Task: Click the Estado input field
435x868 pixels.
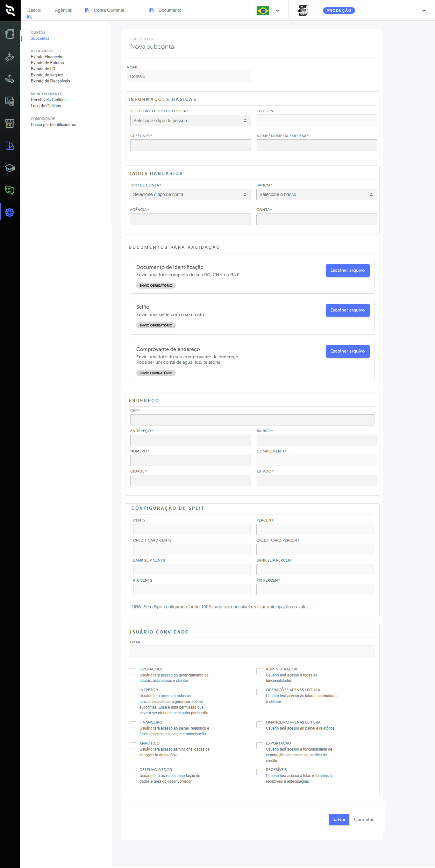Action: point(317,480)
